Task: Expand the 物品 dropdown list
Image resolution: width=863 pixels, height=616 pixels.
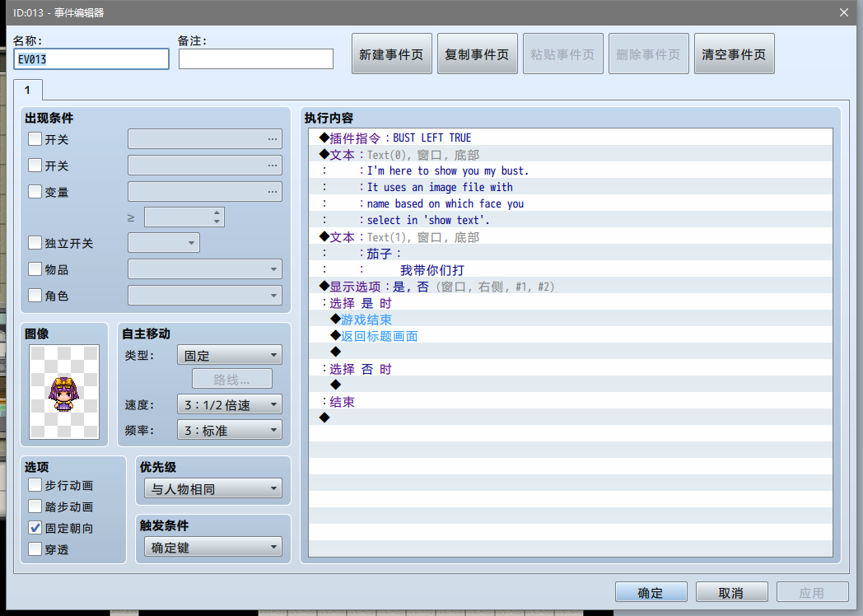Action: coord(205,269)
